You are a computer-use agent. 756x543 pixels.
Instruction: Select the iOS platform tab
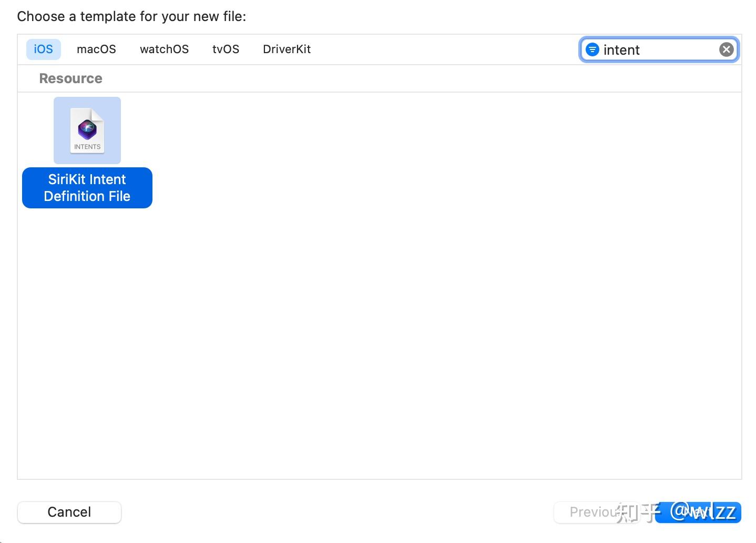click(x=43, y=49)
